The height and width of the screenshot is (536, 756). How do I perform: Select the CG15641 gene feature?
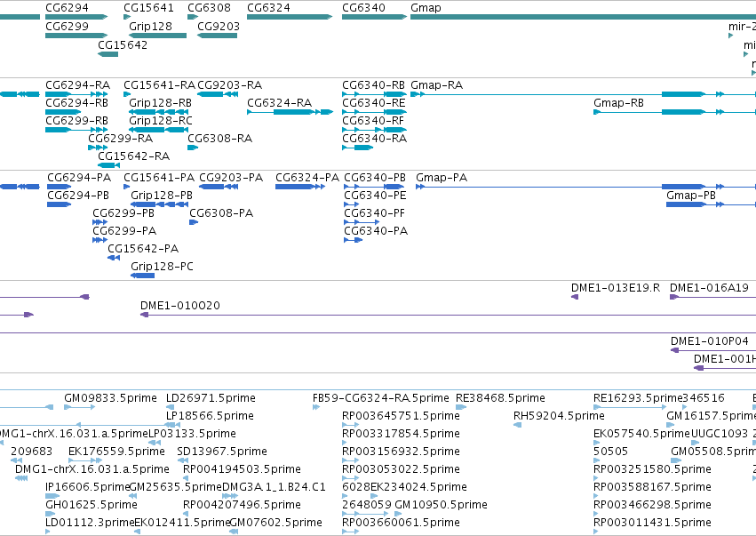127,17
